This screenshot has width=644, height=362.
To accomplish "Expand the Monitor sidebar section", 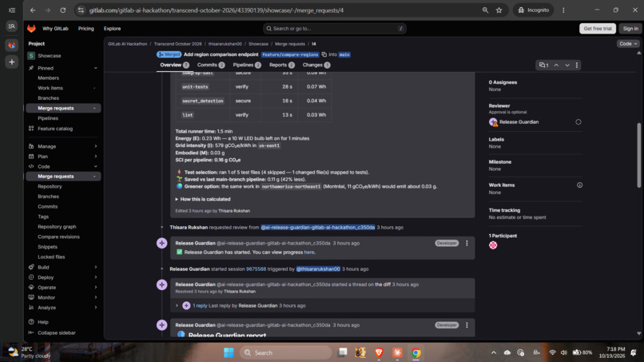I will point(96,297).
